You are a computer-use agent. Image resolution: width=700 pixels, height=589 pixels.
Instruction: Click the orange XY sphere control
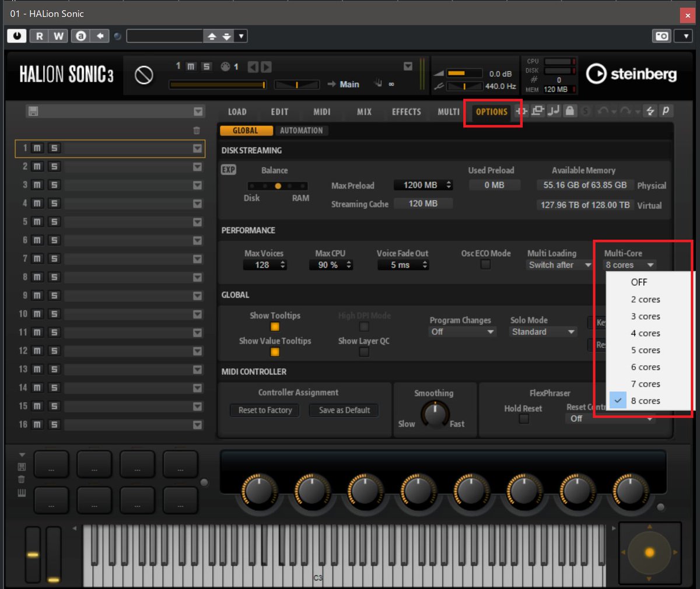click(x=649, y=552)
